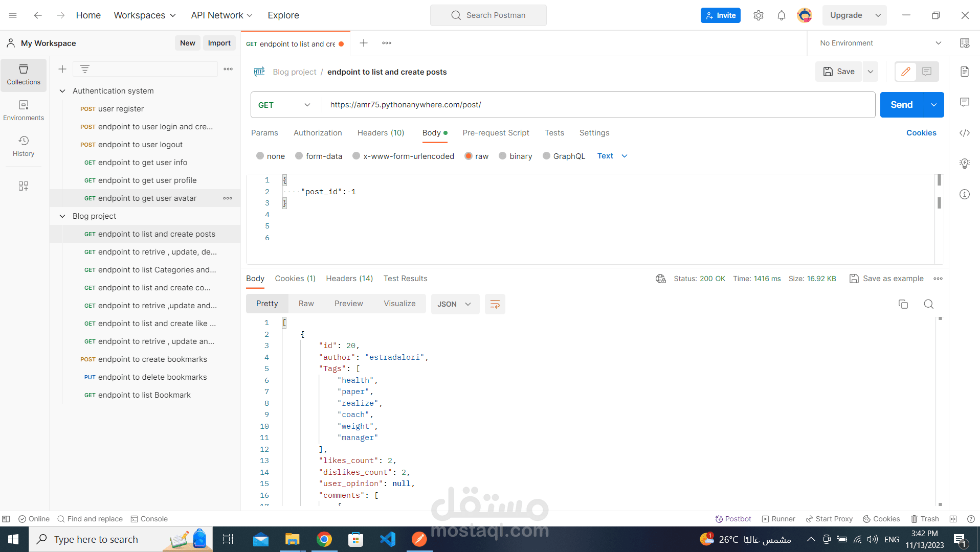Screen dimensions: 980x552
Task: Open the Save options arrow
Action: (x=871, y=72)
